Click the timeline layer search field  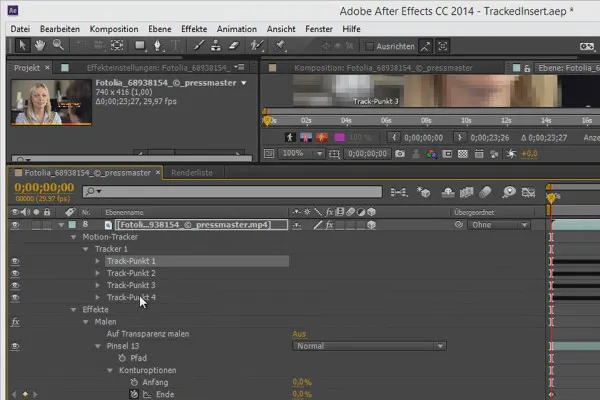pos(232,191)
